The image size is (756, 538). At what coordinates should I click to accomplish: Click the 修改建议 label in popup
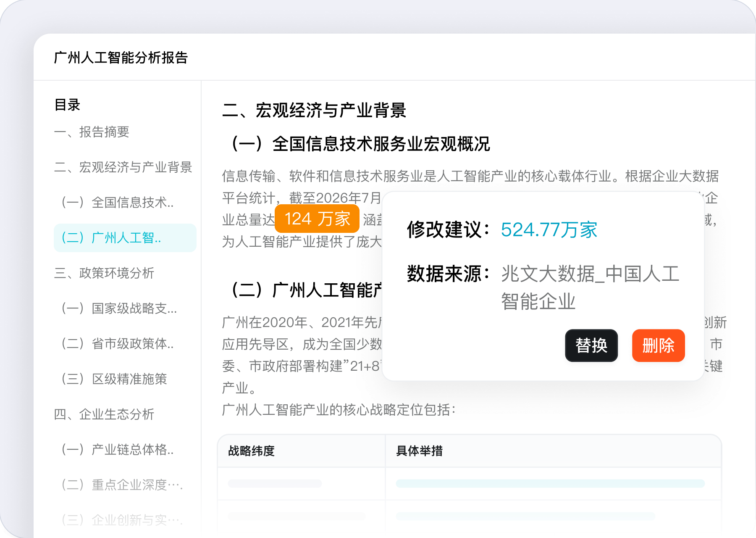449,230
